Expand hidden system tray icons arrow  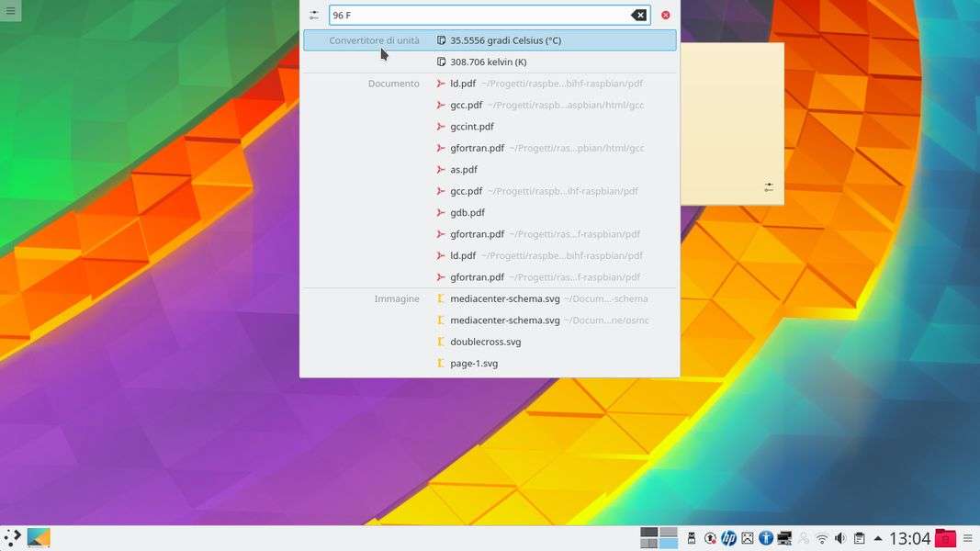(x=878, y=538)
